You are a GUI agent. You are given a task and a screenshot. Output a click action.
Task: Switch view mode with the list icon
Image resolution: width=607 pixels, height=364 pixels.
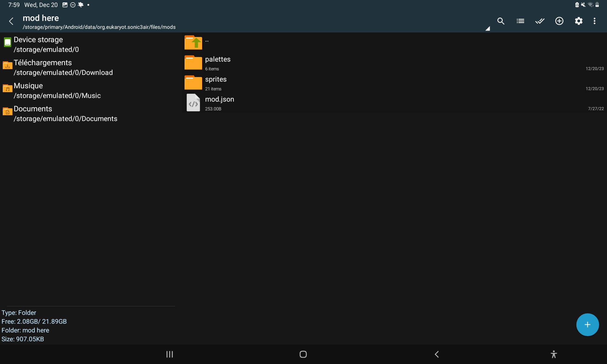click(x=520, y=21)
